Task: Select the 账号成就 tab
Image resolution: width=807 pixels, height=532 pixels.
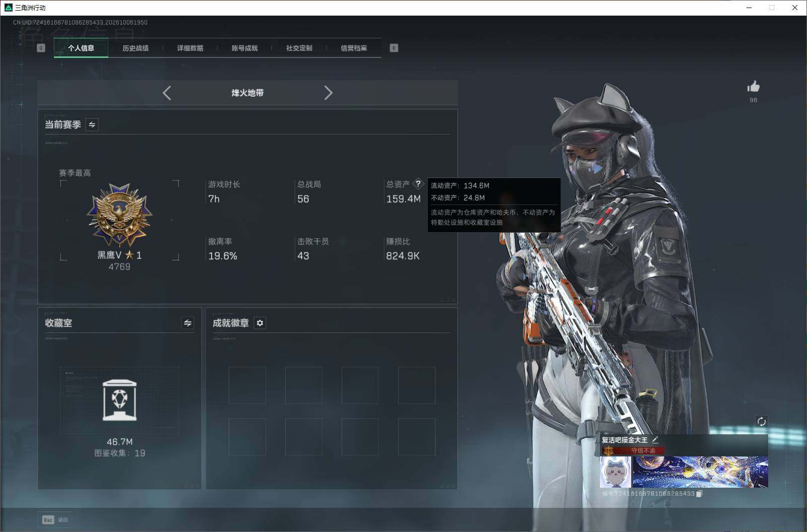Action: [x=244, y=48]
